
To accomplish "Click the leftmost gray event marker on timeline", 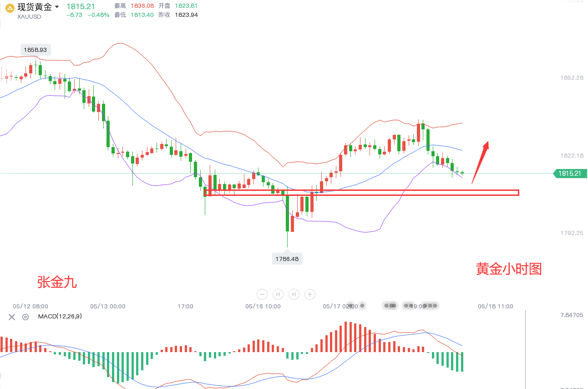I will pos(350,305).
